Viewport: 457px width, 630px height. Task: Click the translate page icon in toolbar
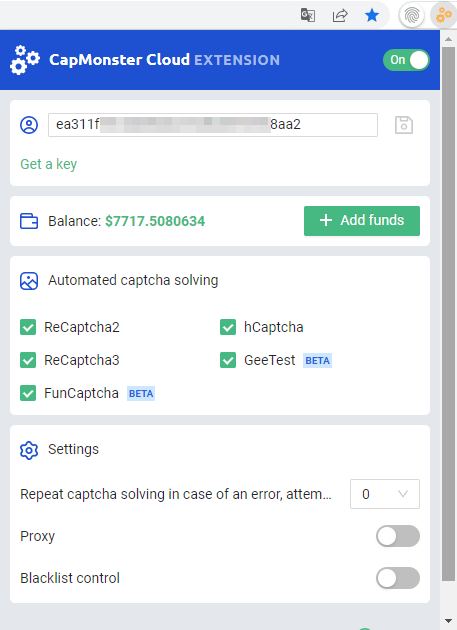click(308, 16)
